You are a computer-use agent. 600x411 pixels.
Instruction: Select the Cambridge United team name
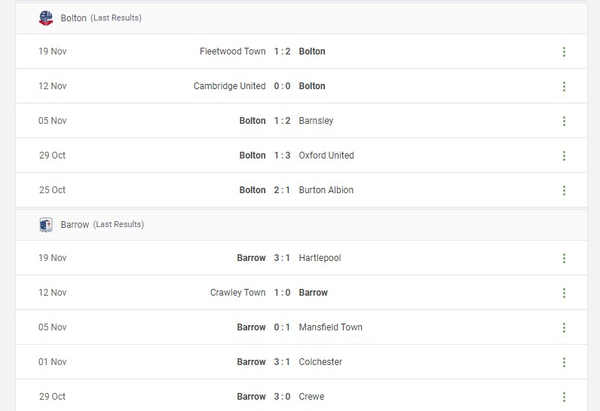coord(230,86)
